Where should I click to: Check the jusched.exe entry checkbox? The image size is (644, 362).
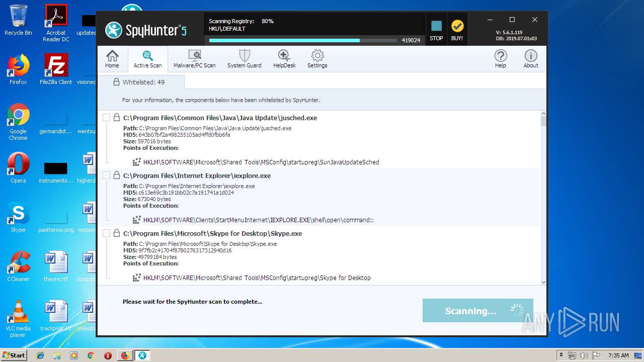tap(106, 118)
